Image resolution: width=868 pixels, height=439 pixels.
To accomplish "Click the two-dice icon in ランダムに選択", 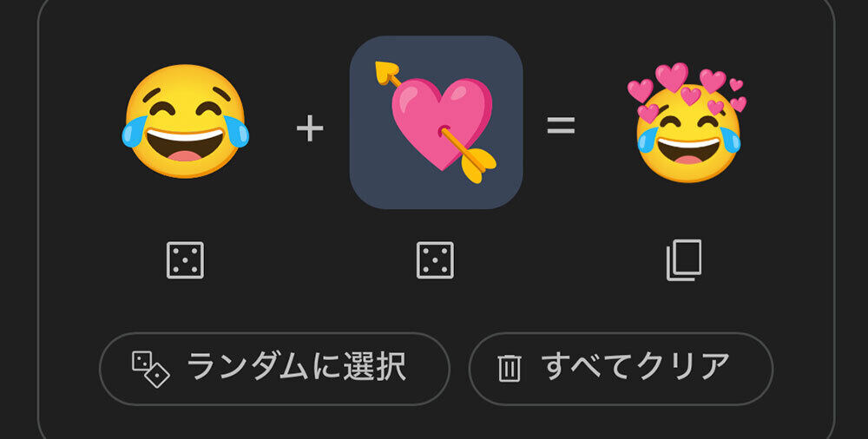I will [150, 370].
